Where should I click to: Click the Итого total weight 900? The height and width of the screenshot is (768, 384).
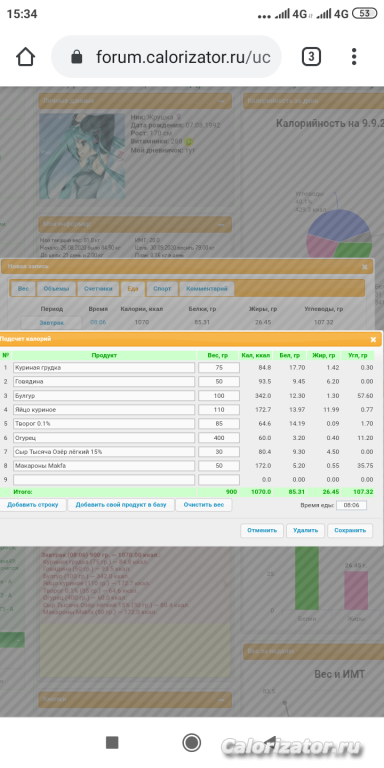231,491
